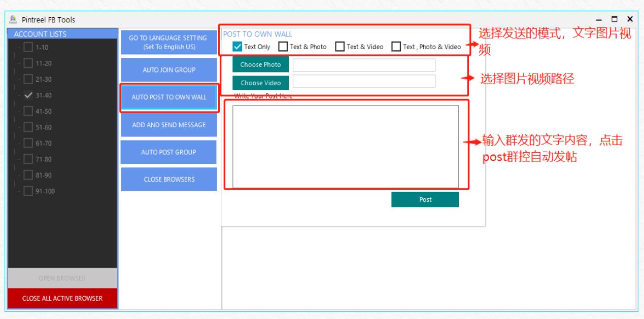Image resolution: width=644 pixels, height=319 pixels.
Task: Check the 1-10 account group
Action: point(29,48)
